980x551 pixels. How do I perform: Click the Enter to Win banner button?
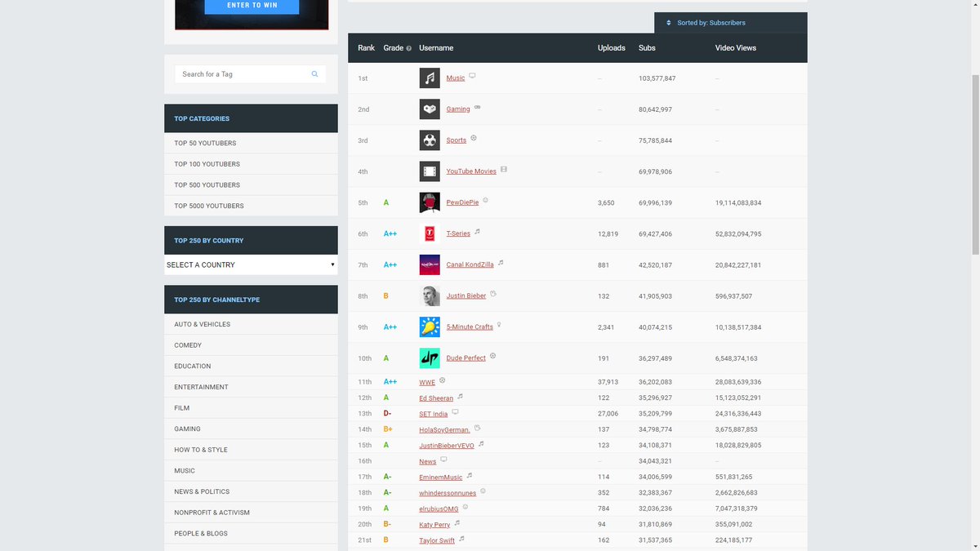click(x=252, y=6)
